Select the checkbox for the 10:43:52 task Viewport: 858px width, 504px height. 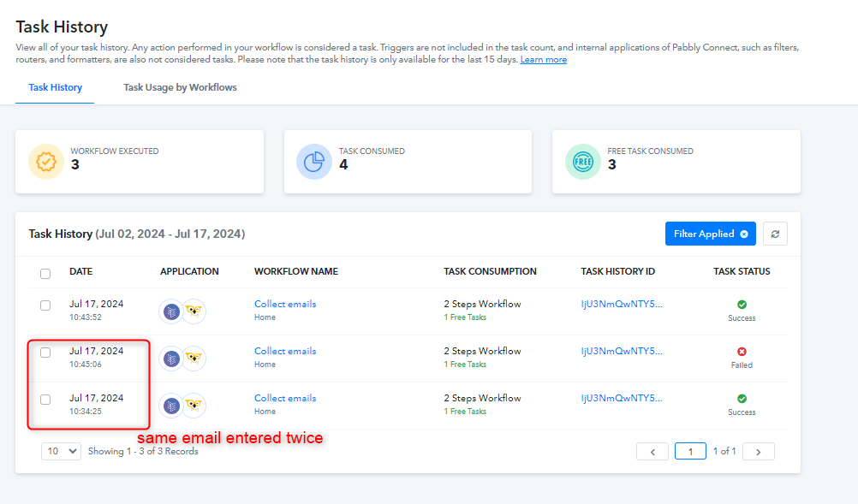pyautogui.click(x=45, y=305)
